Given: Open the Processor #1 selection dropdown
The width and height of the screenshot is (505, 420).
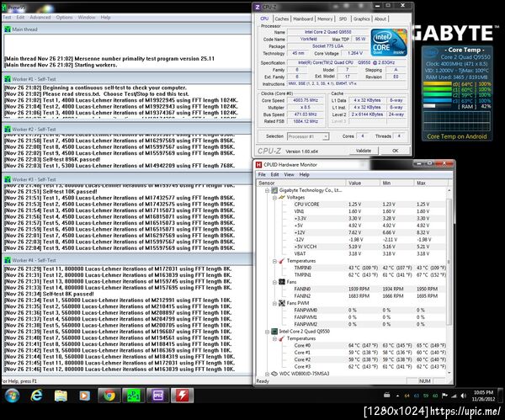Looking at the screenshot, I should pyautogui.click(x=308, y=136).
